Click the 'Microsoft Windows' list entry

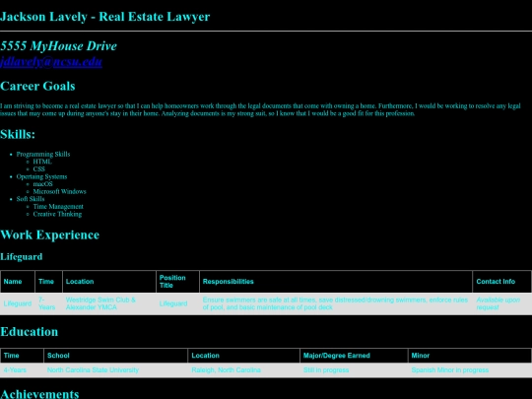tap(59, 191)
